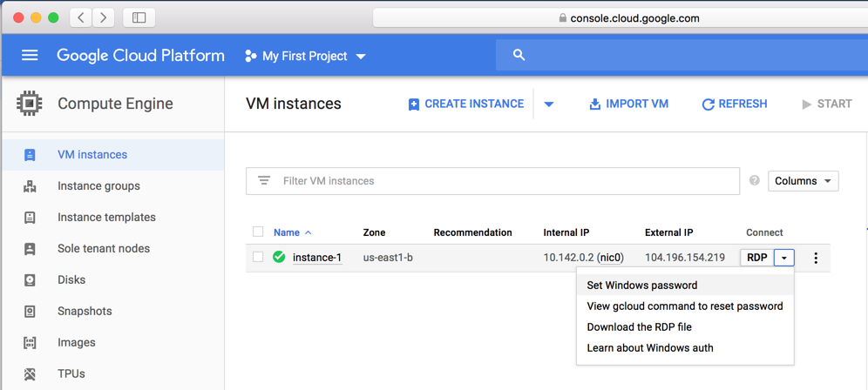The width and height of the screenshot is (868, 390).
Task: Click the Snapshots sidebar icon
Action: point(30,312)
